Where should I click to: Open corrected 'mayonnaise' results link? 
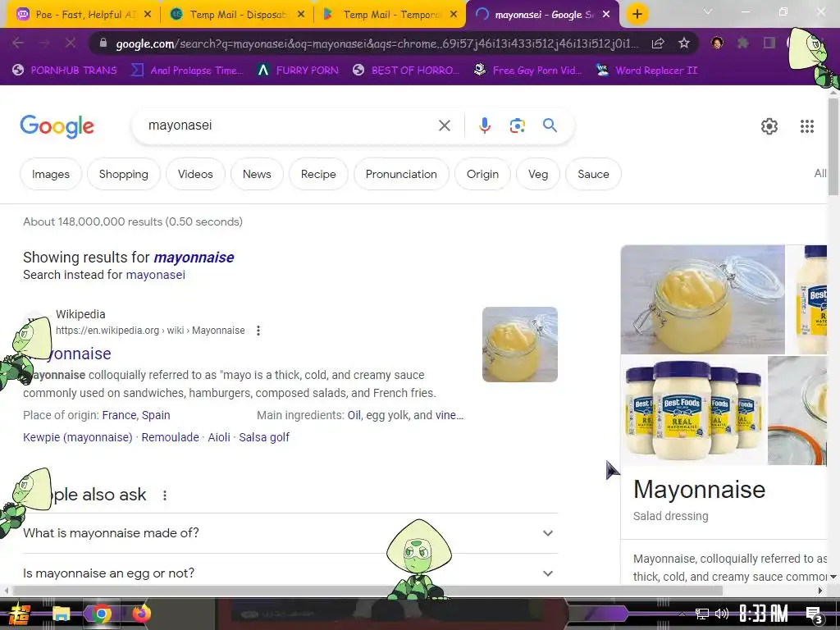tap(194, 258)
